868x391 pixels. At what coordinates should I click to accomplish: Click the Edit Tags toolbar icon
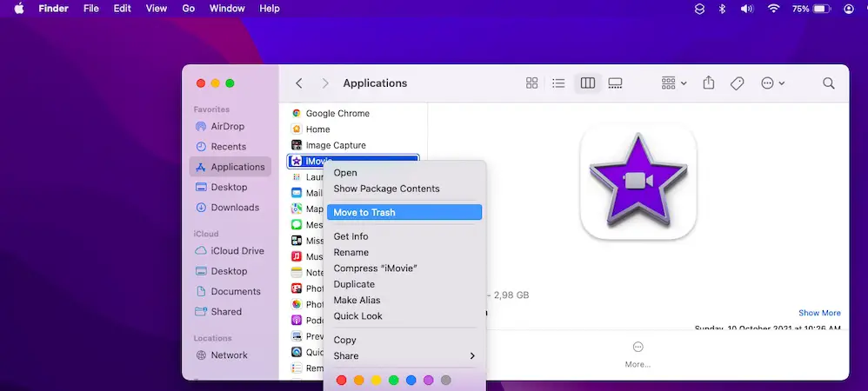tap(737, 83)
